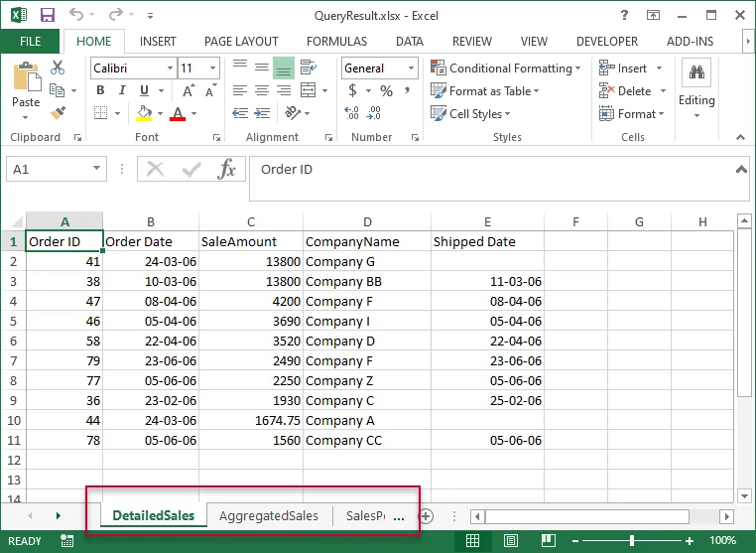Apply comma style number format

coord(408,90)
